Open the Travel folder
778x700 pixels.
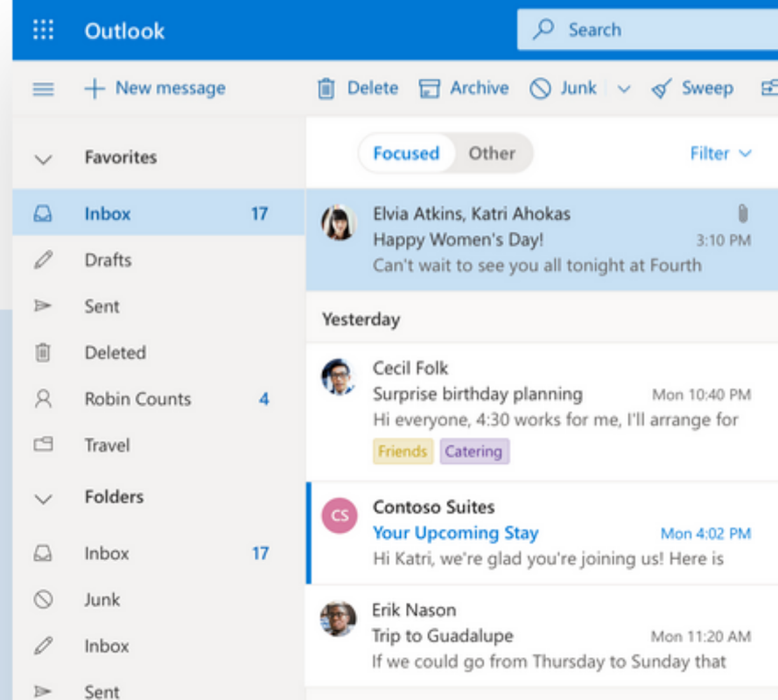(x=158, y=445)
